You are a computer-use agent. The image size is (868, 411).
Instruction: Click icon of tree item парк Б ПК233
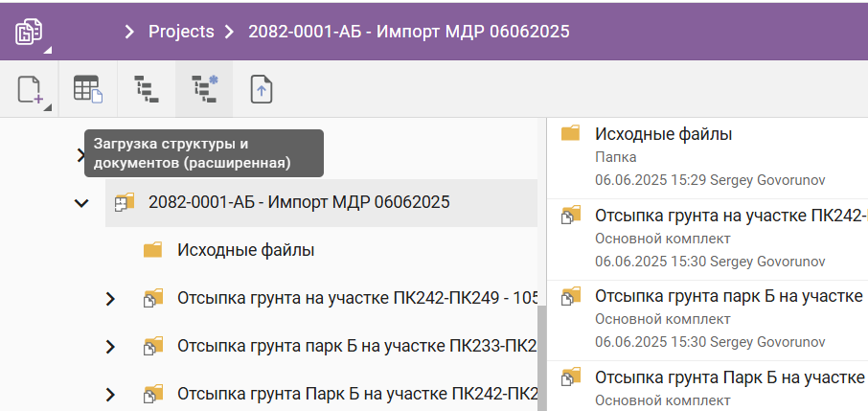(x=153, y=347)
